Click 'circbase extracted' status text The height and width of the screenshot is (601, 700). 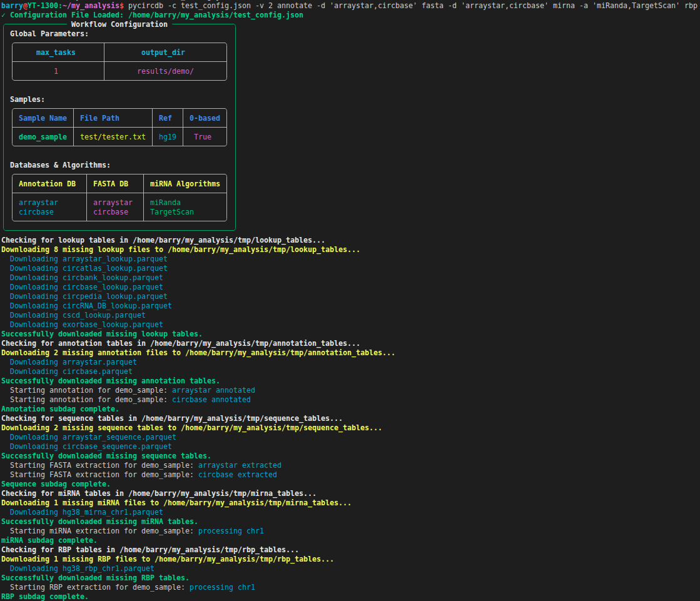[x=238, y=474]
